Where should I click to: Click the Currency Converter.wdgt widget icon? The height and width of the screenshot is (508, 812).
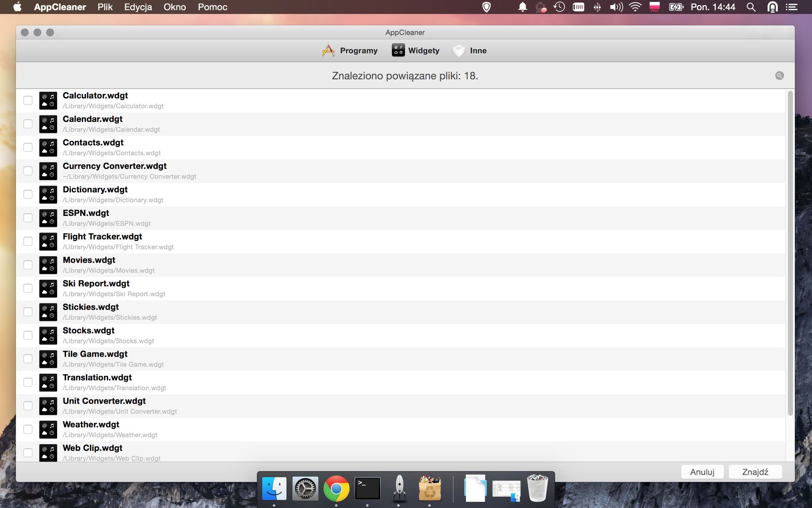coord(48,171)
